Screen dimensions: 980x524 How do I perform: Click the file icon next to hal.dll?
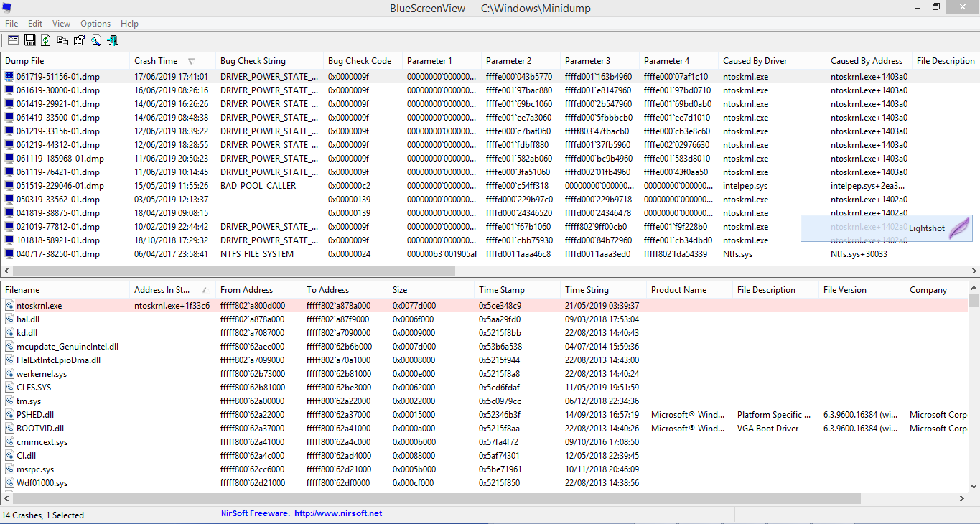click(9, 319)
